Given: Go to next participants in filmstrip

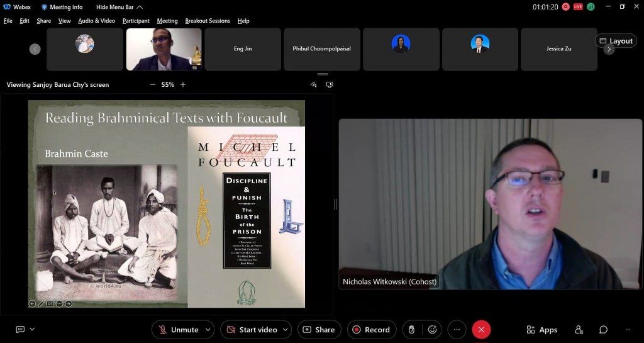Looking at the screenshot, I should [609, 50].
